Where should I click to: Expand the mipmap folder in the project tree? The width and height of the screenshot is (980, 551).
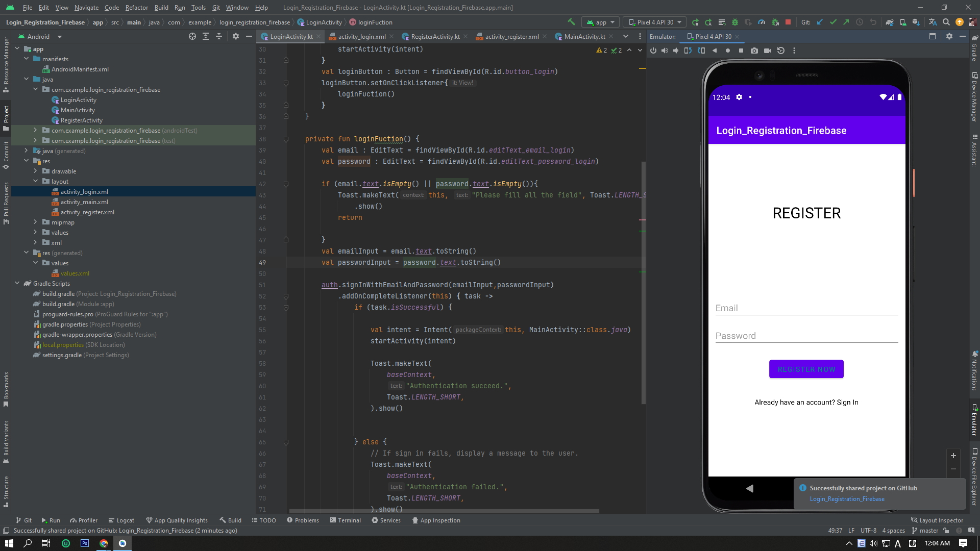click(x=35, y=222)
